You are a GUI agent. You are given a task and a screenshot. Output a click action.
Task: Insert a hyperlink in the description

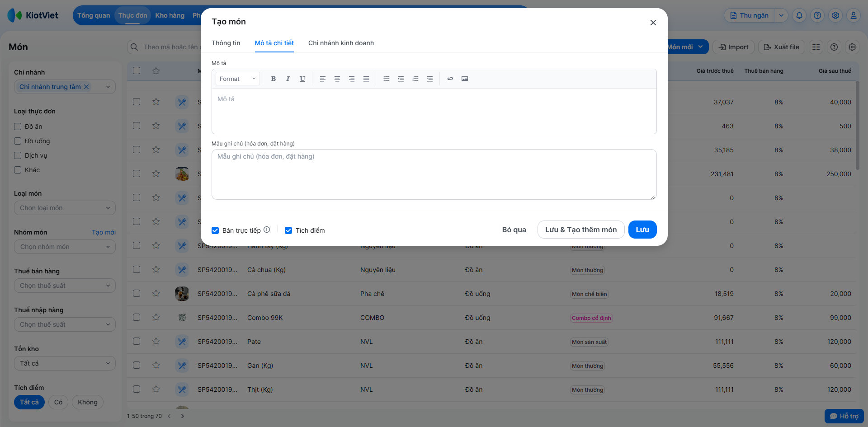click(x=450, y=79)
